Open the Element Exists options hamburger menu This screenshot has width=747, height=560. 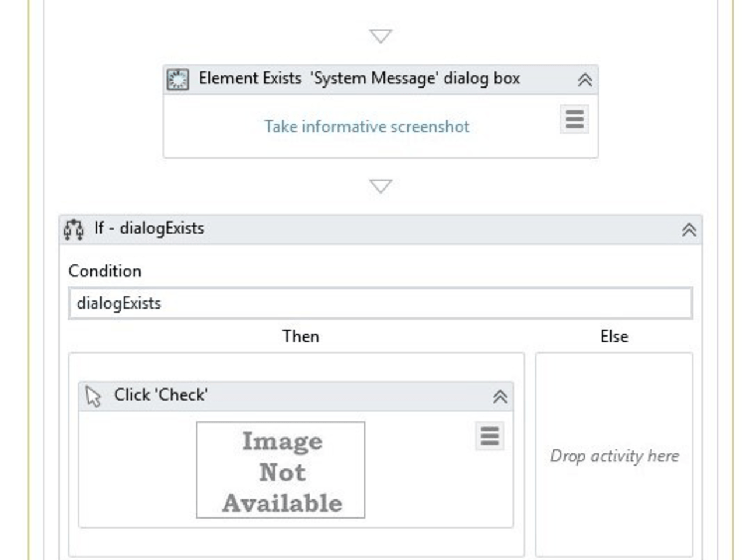tap(574, 119)
